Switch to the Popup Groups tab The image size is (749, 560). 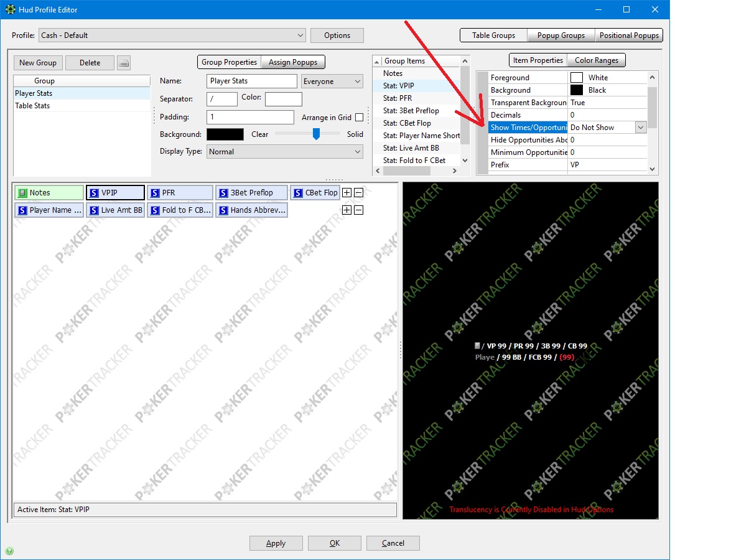tap(561, 35)
